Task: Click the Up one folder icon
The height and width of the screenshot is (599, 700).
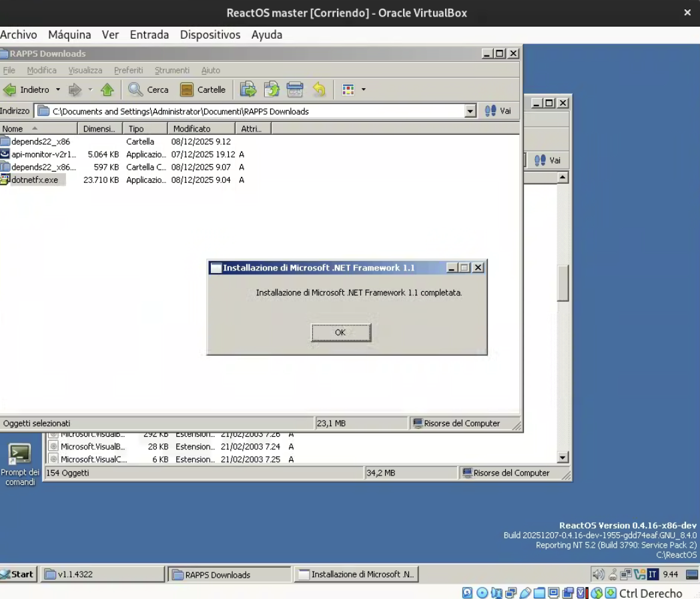Action: (107, 89)
